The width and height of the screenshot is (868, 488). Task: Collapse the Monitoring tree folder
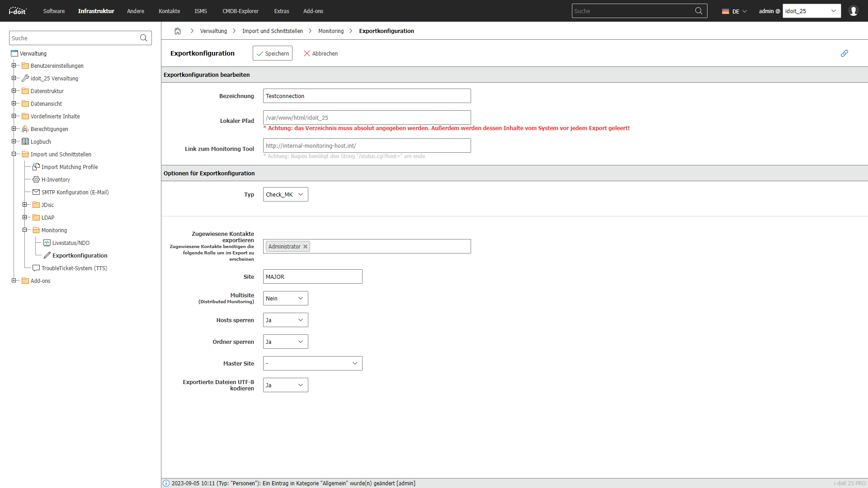24,230
